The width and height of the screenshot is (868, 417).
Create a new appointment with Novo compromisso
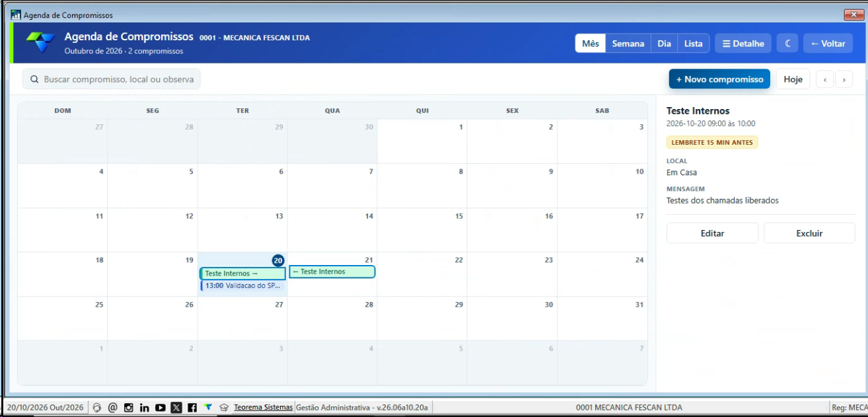click(x=719, y=79)
